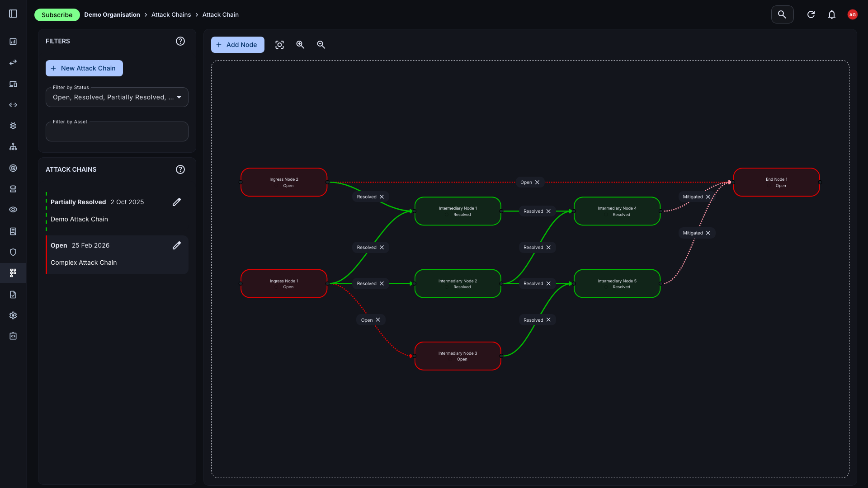The image size is (868, 488).
Task: Fit attack chain graph to view
Action: point(279,45)
